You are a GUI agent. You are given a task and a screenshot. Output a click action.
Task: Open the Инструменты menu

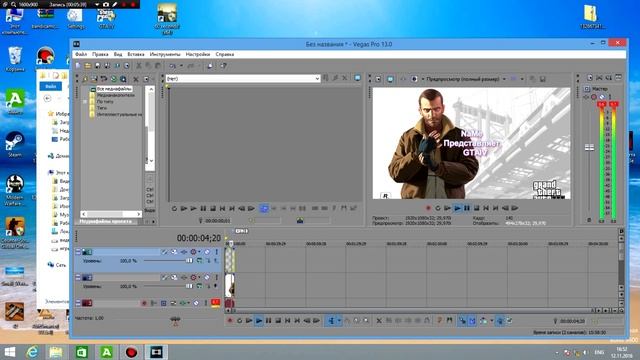tap(165, 54)
